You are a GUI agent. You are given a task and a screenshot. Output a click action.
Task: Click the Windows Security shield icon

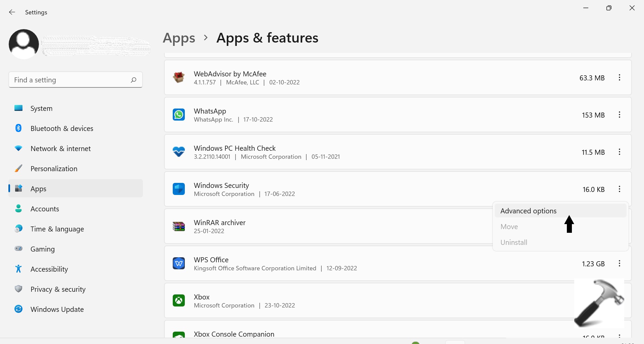[x=178, y=189]
